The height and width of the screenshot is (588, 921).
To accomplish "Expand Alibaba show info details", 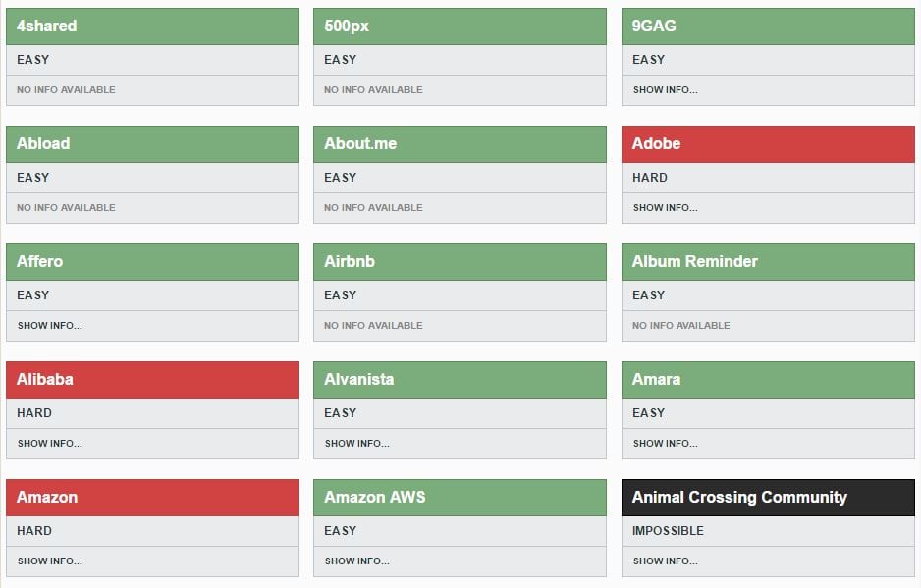I will coord(152,444).
